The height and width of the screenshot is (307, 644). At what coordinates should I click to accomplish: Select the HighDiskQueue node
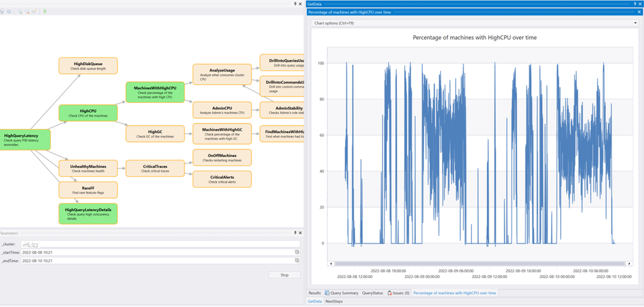point(88,66)
